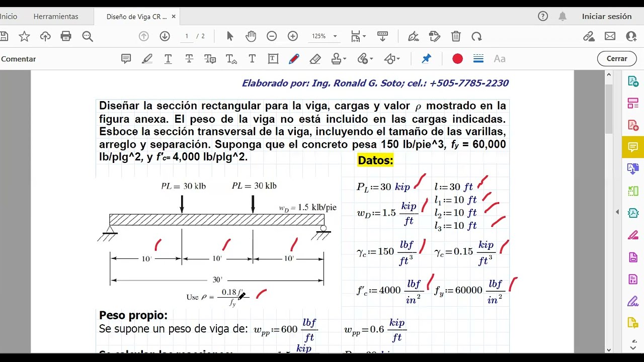Open the stamp tool dropdown
The width and height of the screenshot is (644, 362).
[339, 59]
